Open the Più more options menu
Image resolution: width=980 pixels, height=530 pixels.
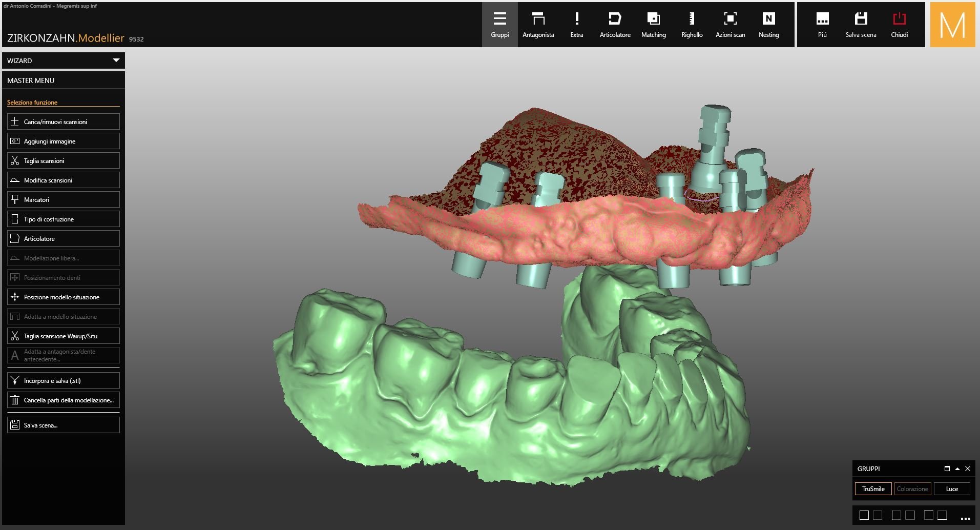pyautogui.click(x=822, y=25)
